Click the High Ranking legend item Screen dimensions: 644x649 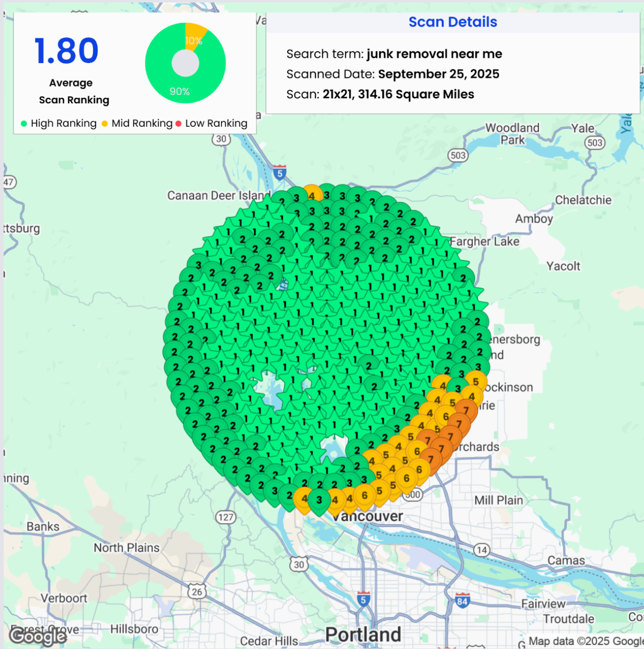point(59,123)
